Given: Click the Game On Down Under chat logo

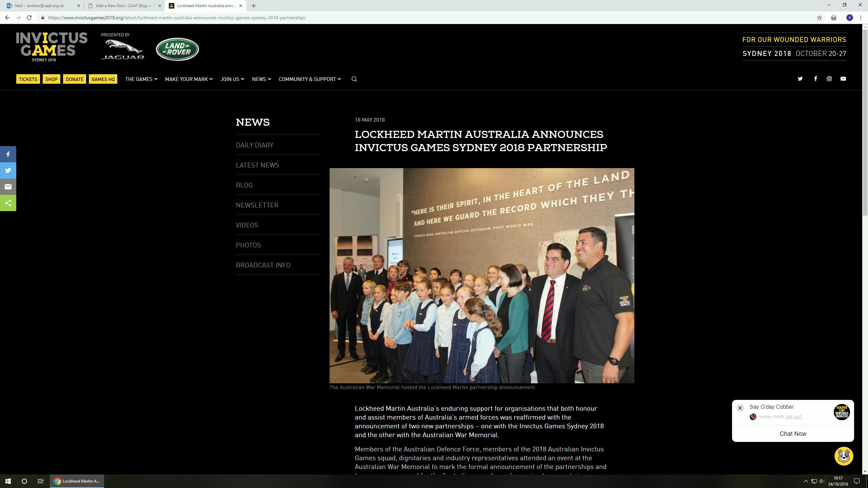Looking at the screenshot, I should pos(842,412).
